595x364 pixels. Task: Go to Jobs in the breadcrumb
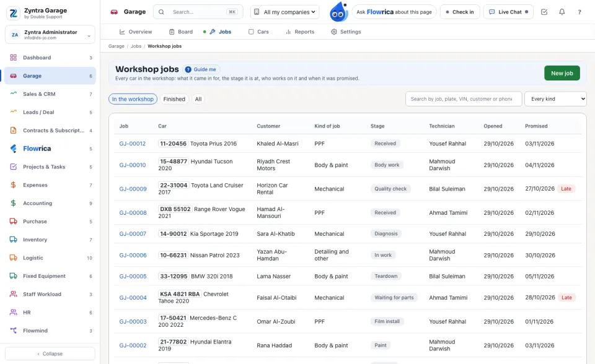pyautogui.click(x=136, y=46)
